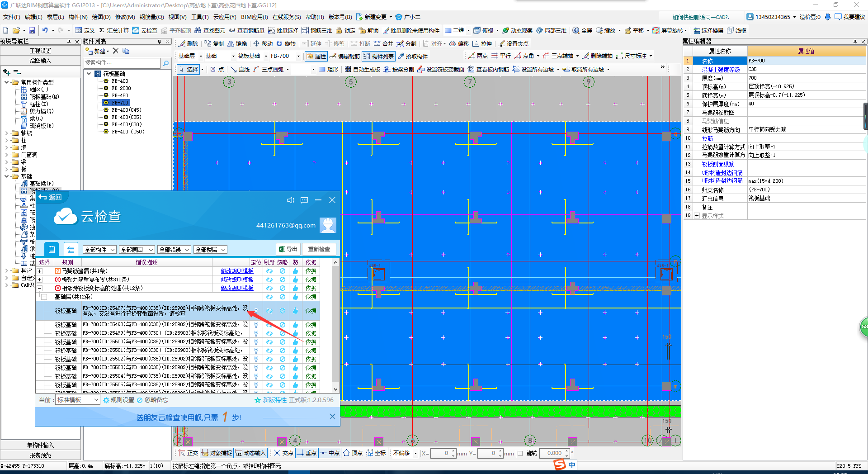Click thumbs-up icon for 相邻跨筏板变标高的处理 row
Viewport: 868px width, 474px height.
click(x=295, y=288)
